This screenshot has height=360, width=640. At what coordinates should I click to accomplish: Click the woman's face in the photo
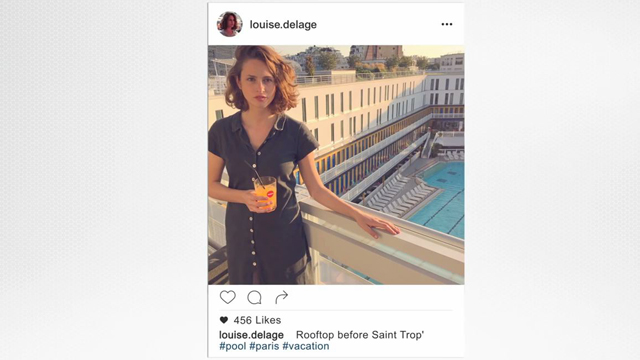point(258,85)
